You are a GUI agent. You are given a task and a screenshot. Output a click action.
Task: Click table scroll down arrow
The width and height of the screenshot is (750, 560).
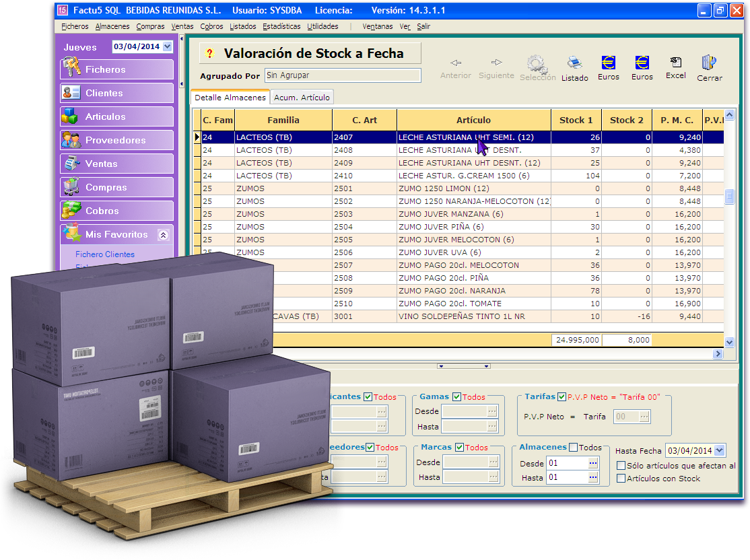tap(729, 342)
